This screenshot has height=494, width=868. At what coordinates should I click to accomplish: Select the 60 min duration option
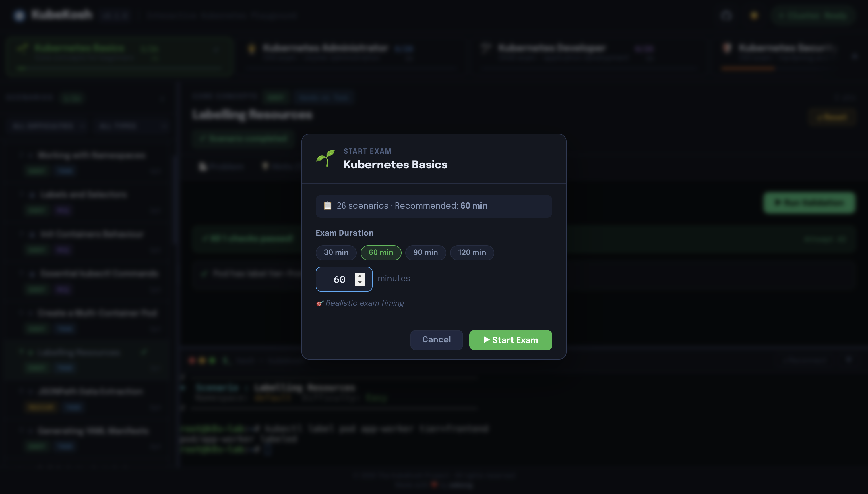pos(381,253)
